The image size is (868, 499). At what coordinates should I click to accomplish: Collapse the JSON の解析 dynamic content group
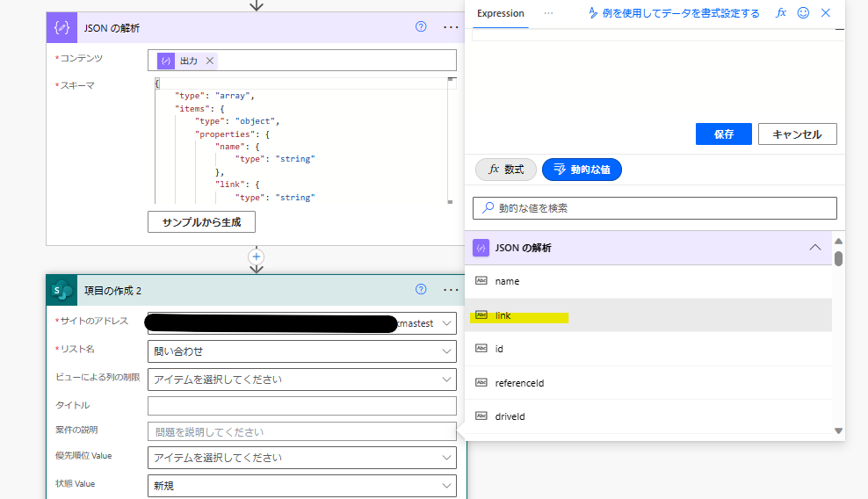tap(815, 248)
